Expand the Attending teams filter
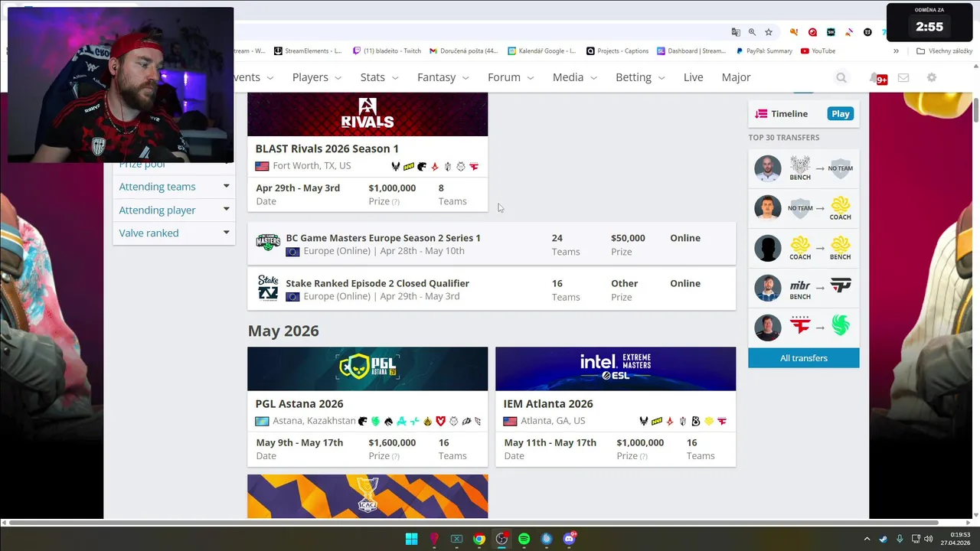This screenshot has width=980, height=551. pyautogui.click(x=174, y=187)
